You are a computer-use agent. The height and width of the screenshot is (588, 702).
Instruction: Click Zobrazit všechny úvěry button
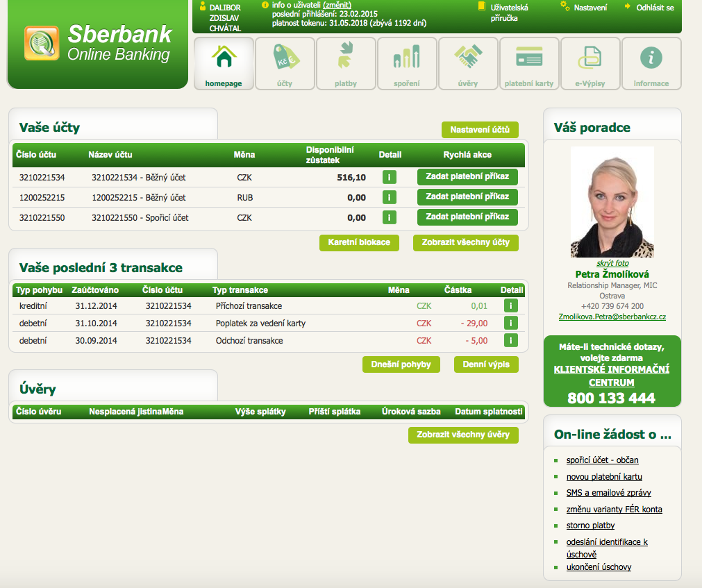463,435
